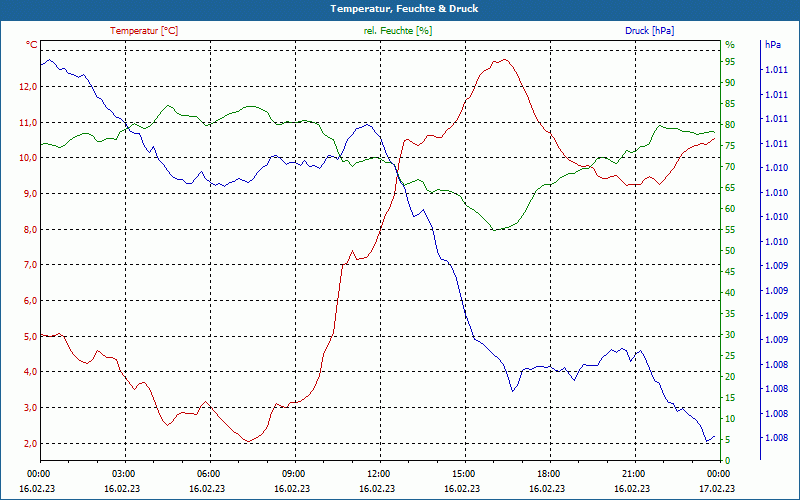
Task: Click the 85 humidity axis tick
Action: tap(730, 104)
